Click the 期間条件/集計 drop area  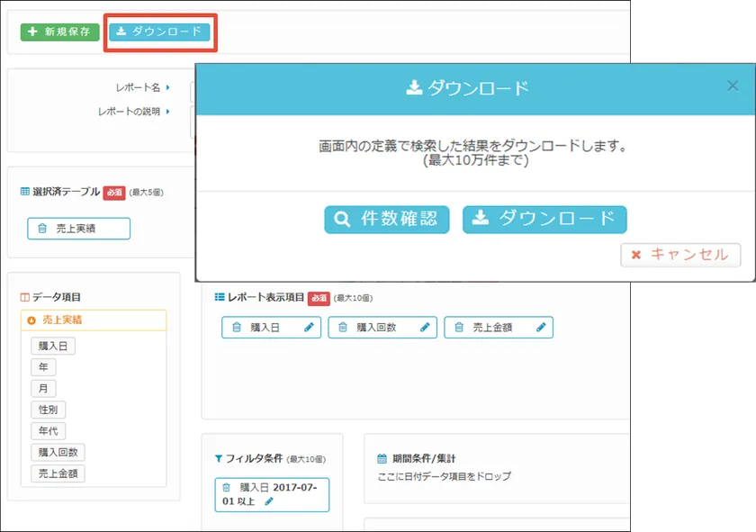495,472
